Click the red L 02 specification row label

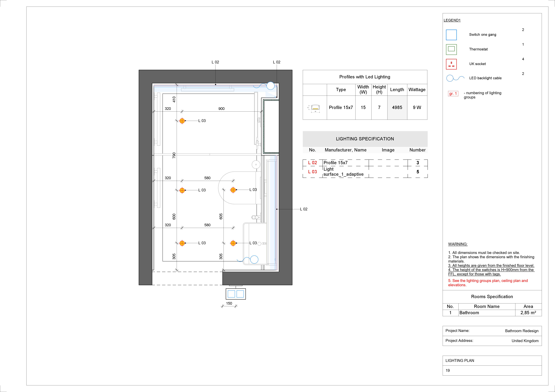(x=312, y=163)
